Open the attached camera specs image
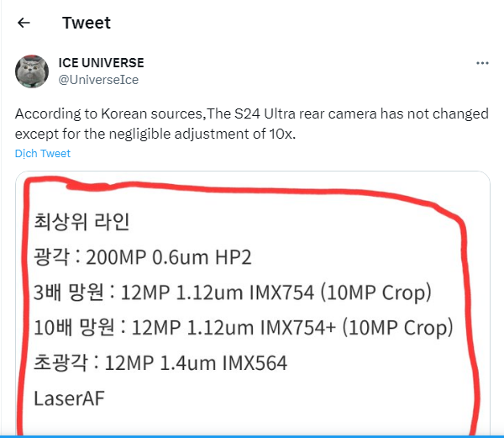Viewport: 504px width, 438px height. click(x=252, y=303)
